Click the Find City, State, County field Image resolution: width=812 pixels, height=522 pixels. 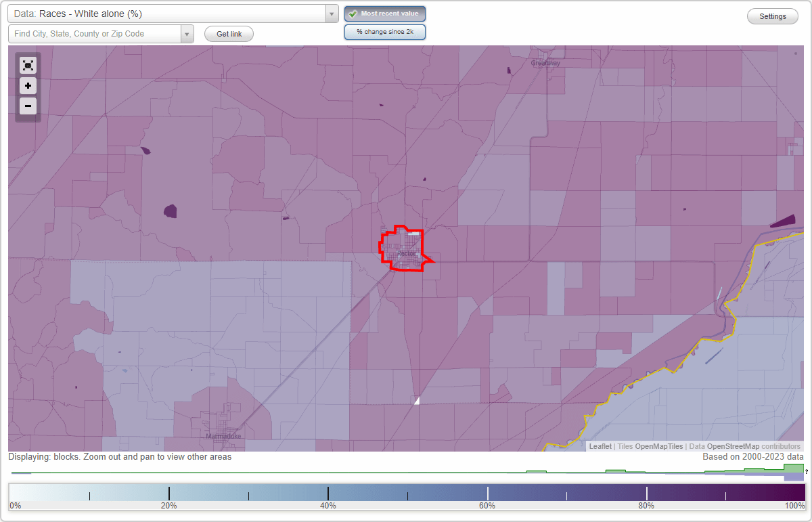pos(95,33)
